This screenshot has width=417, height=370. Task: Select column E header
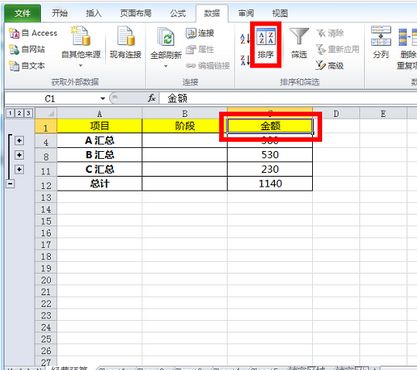383,113
